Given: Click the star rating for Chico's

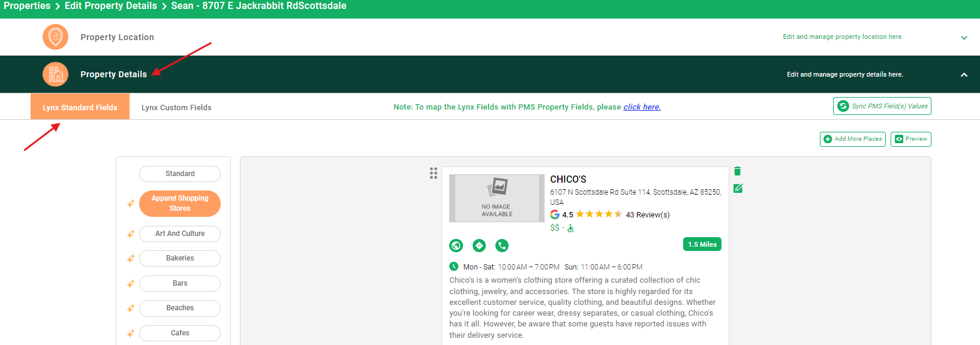Looking at the screenshot, I should [x=599, y=214].
